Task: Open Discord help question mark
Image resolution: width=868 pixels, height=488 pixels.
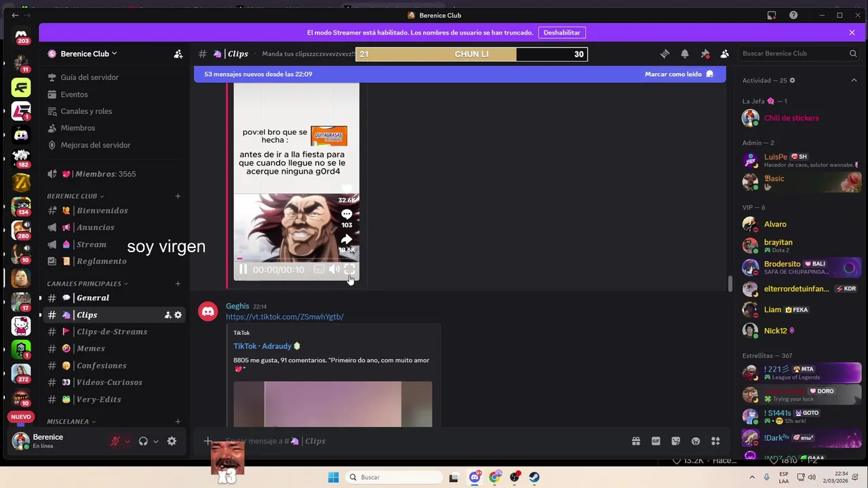Action: 793,15
